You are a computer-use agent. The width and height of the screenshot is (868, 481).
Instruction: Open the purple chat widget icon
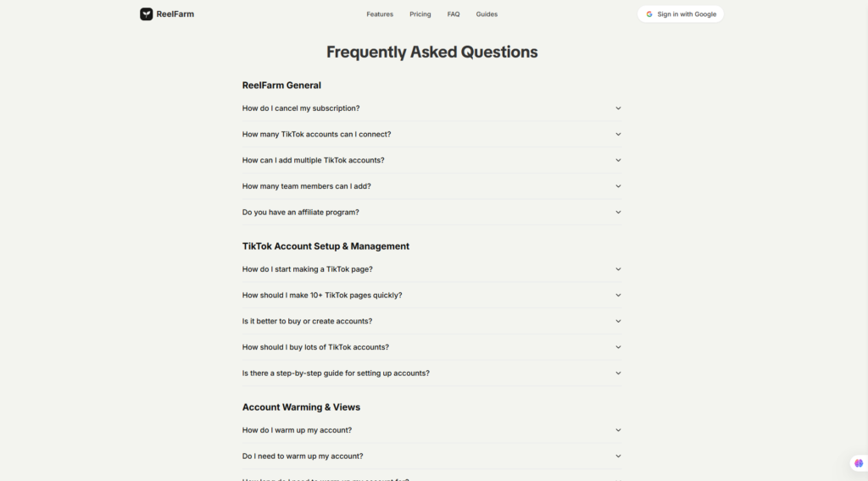point(859,463)
